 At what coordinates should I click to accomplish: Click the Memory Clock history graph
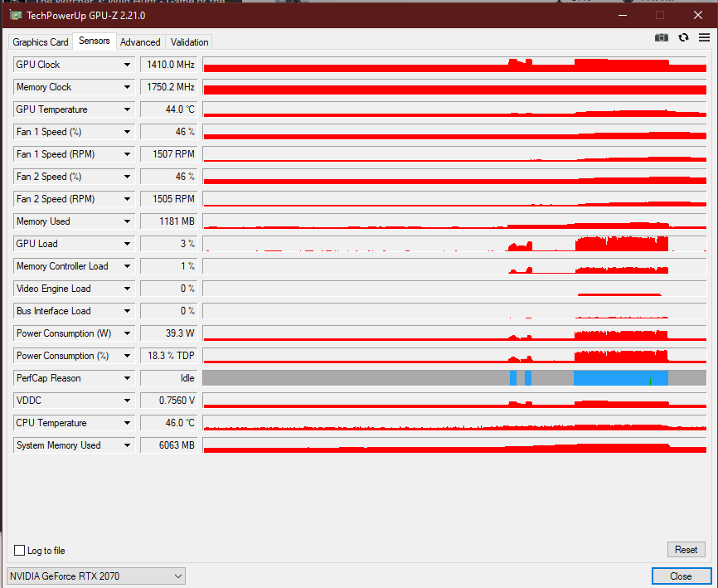(454, 87)
